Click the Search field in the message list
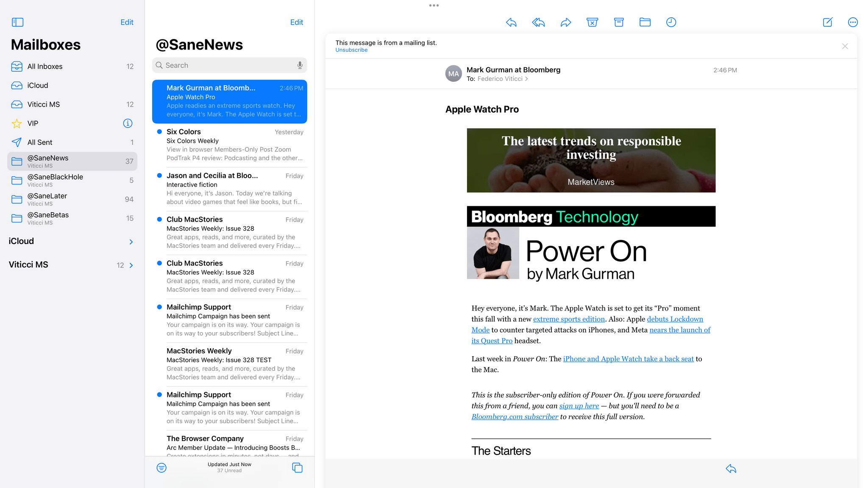 [229, 65]
